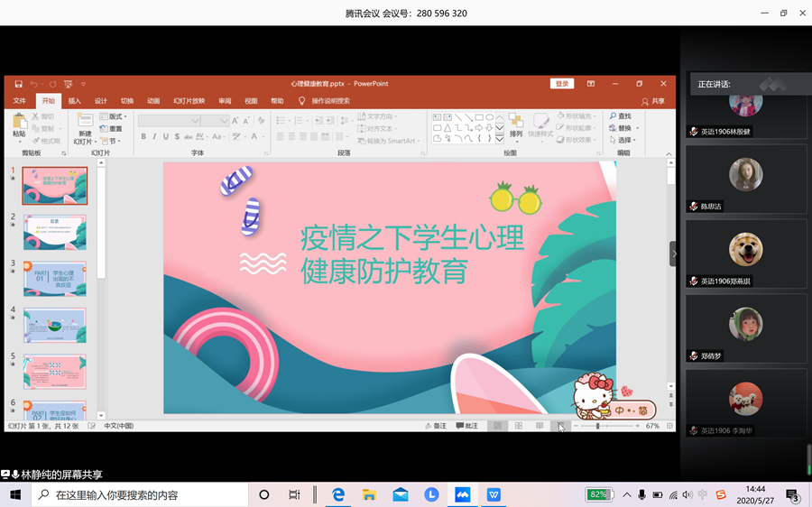Expand the 选择 (Select) dropdown
812x507 pixels.
point(623,140)
